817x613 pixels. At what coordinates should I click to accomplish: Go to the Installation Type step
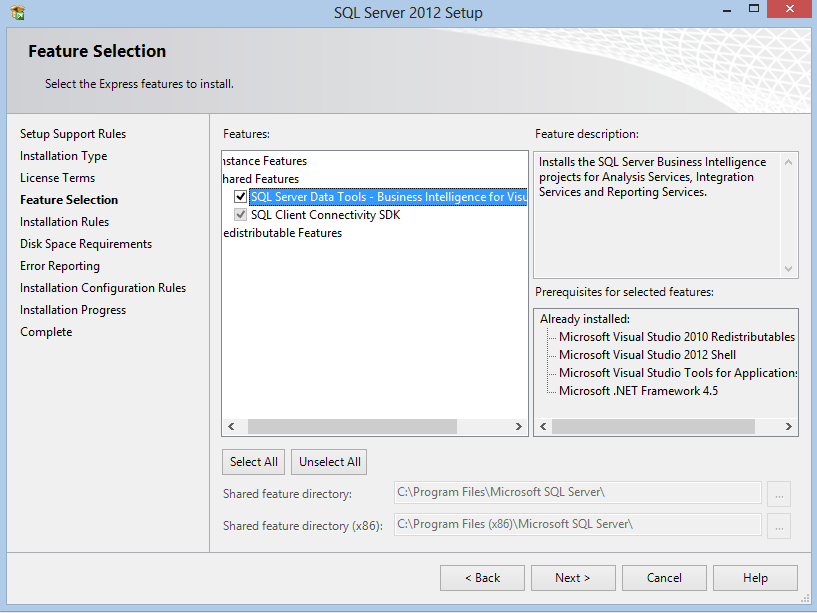click(63, 155)
